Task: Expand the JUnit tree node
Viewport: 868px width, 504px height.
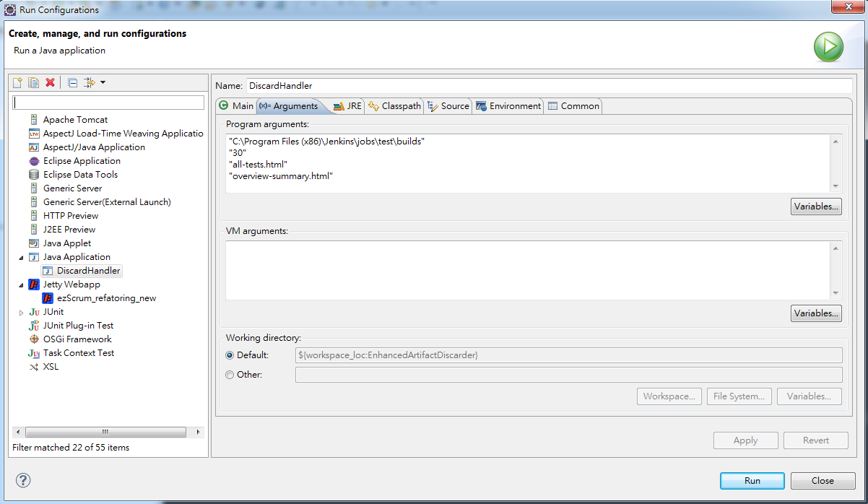Action: pos(21,312)
